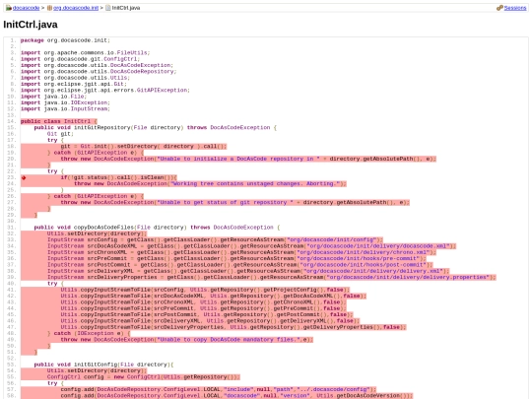The width and height of the screenshot is (532, 399).
Task: Click the package icon beside org.docascode.init
Action: (x=49, y=8)
